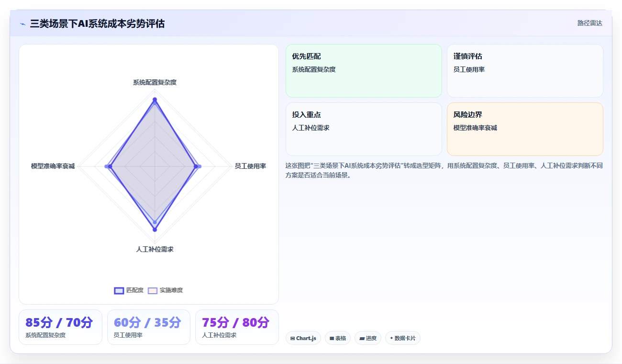Click the 人工补位需求 radar axis label
This screenshot has width=622, height=364.
click(x=155, y=249)
